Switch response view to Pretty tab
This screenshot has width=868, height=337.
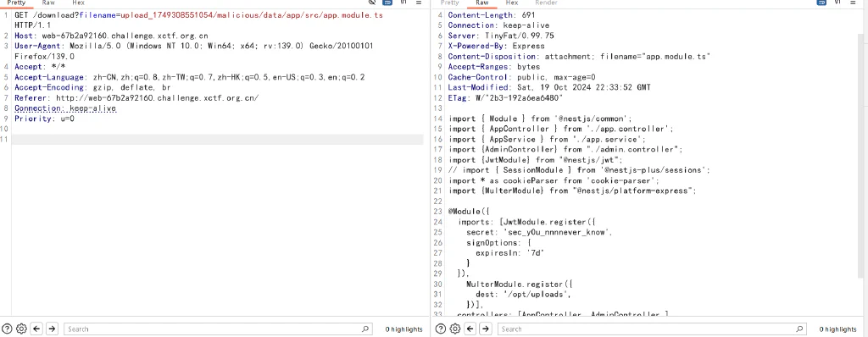tap(449, 3)
